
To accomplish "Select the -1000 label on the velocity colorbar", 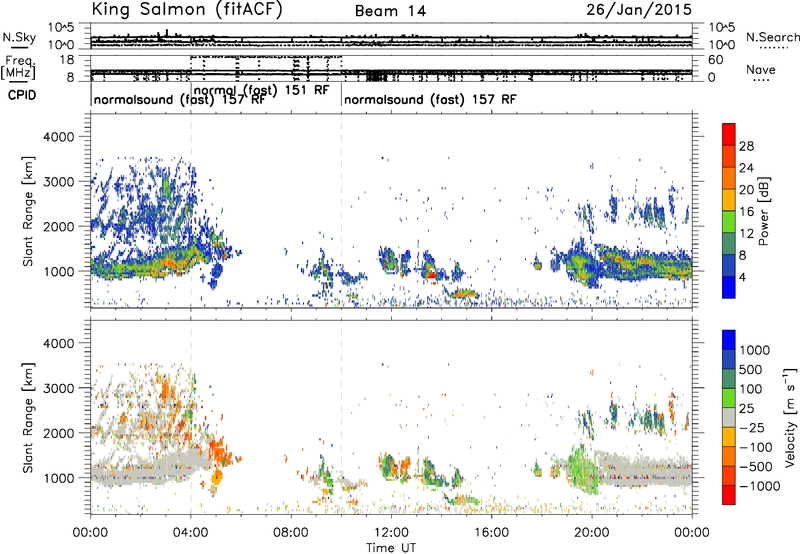I will click(759, 486).
